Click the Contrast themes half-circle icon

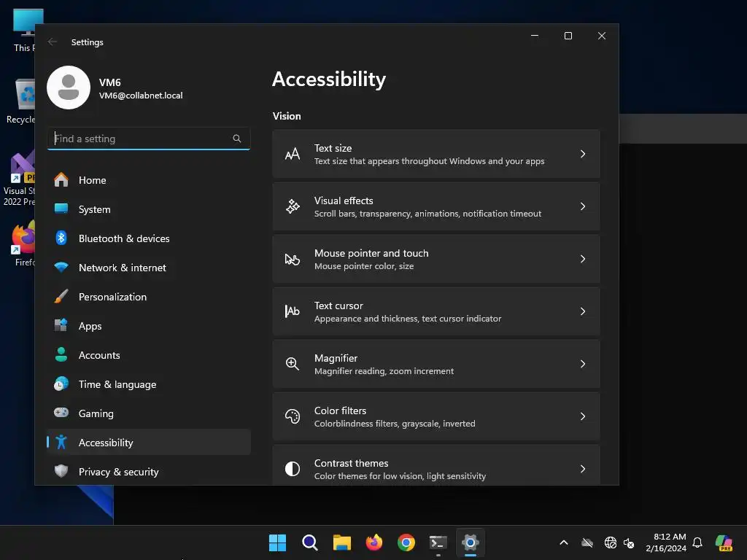click(293, 469)
